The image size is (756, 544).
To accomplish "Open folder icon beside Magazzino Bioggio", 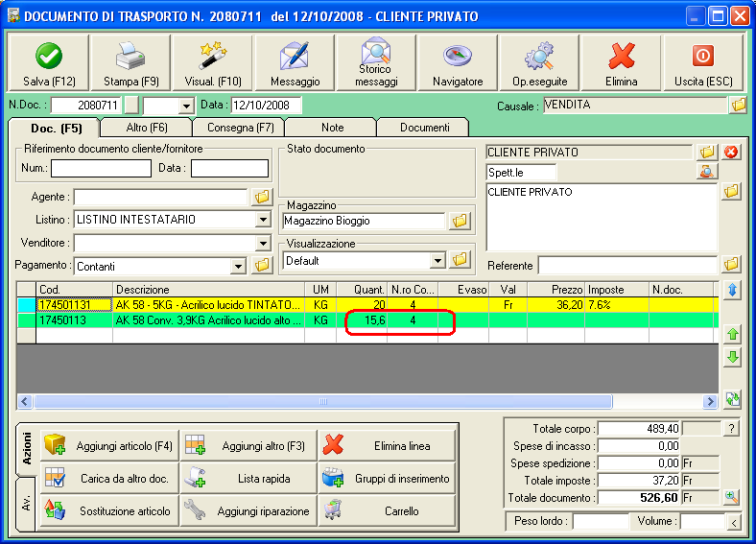I will (460, 221).
